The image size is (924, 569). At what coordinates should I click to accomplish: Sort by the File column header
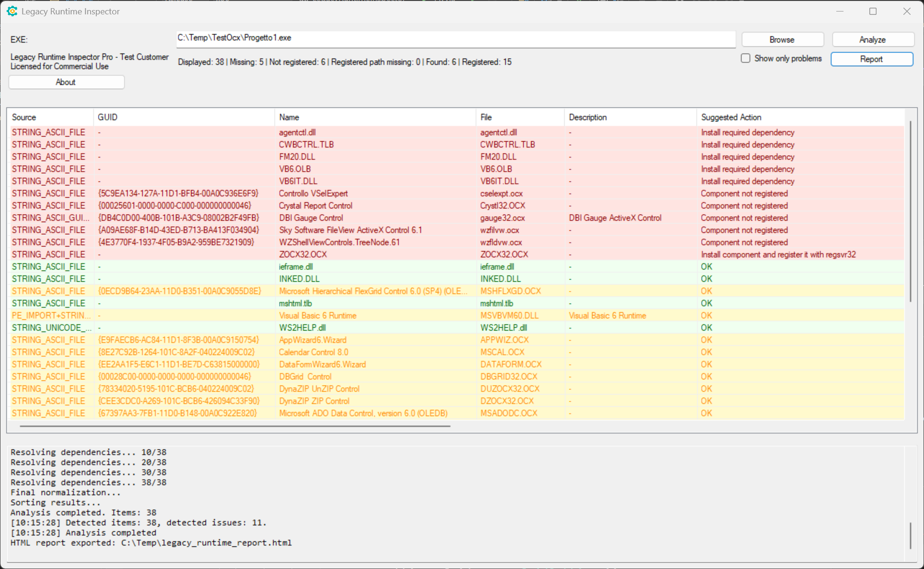tap(520, 117)
